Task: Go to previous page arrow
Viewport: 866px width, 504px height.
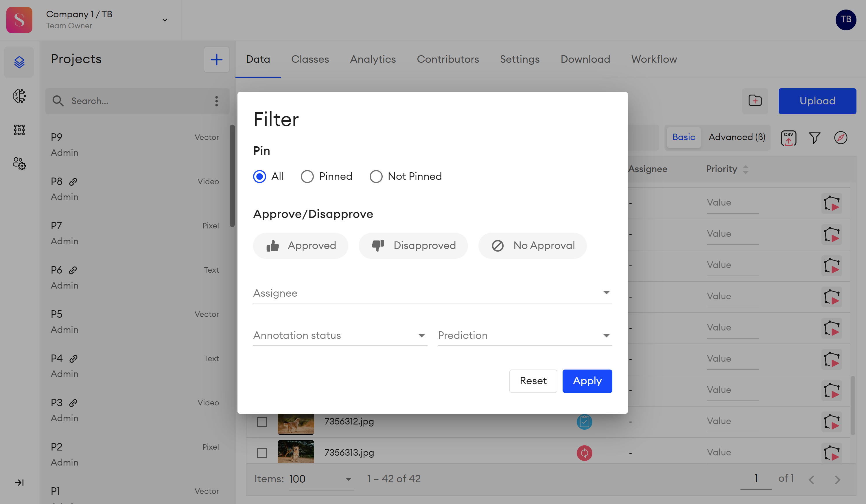Action: (811, 480)
